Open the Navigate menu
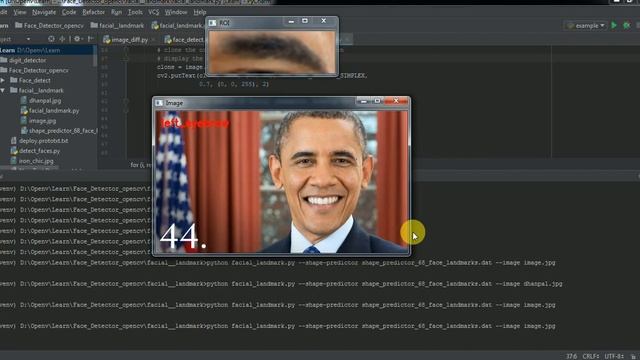This screenshot has width=640, height=360. (x=44, y=12)
